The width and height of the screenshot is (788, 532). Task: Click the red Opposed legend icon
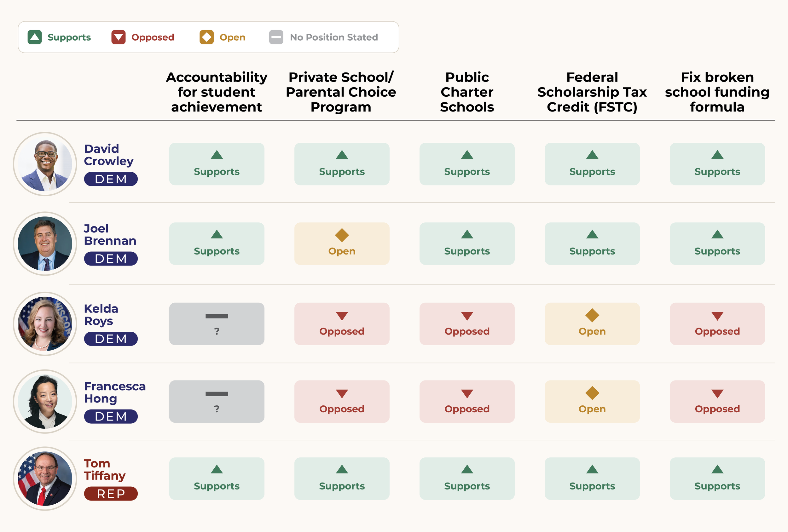[118, 37]
